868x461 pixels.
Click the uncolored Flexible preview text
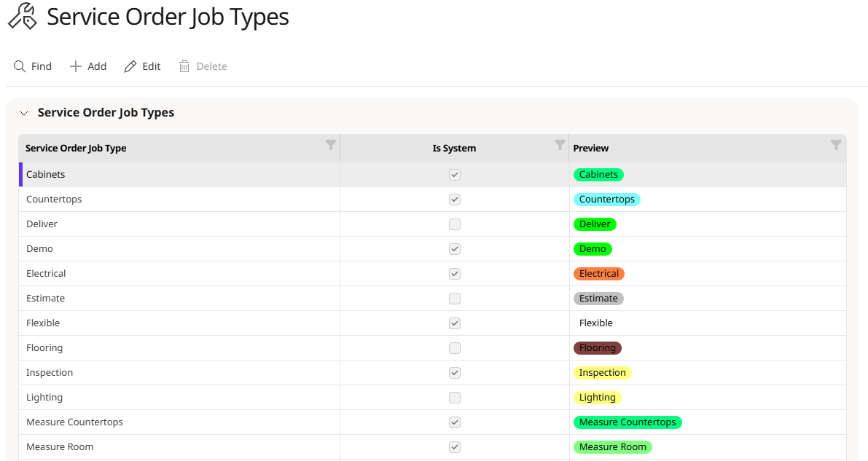click(x=595, y=323)
